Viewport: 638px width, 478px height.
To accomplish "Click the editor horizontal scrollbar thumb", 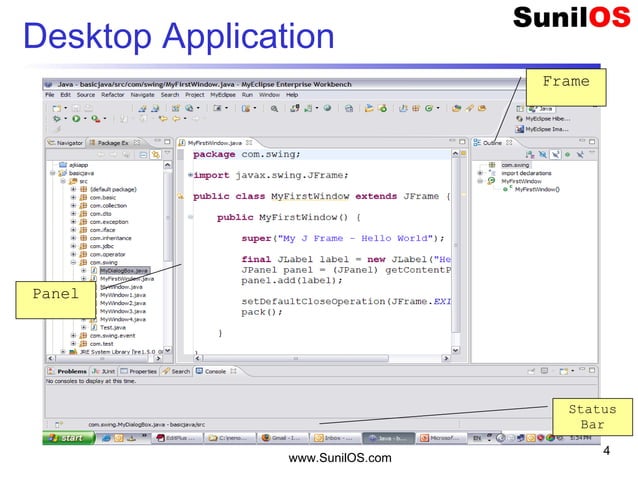I will 296,358.
